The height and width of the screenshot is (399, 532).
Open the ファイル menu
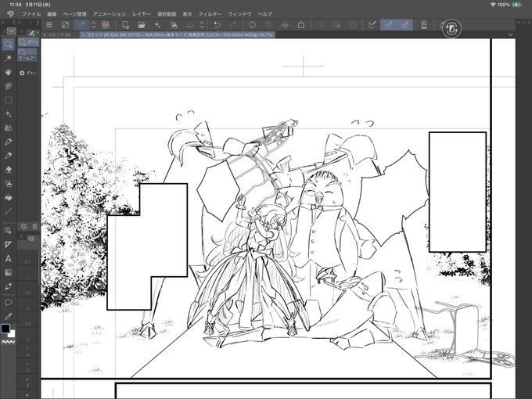[x=31, y=14]
